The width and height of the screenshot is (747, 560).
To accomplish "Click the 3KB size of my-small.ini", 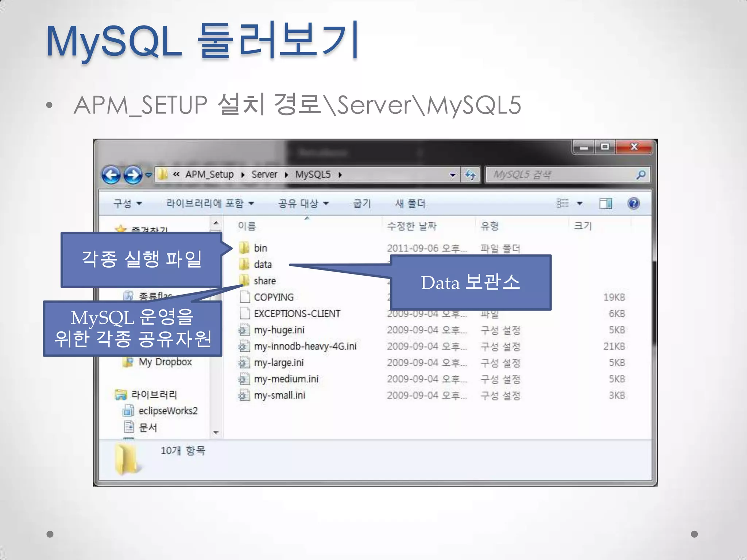I will pos(617,396).
